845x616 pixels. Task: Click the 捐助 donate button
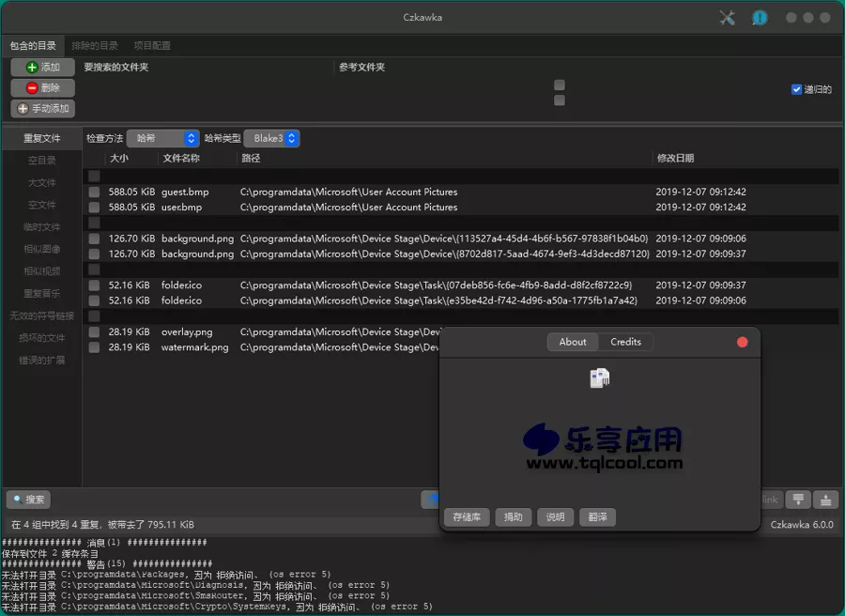[x=513, y=516]
